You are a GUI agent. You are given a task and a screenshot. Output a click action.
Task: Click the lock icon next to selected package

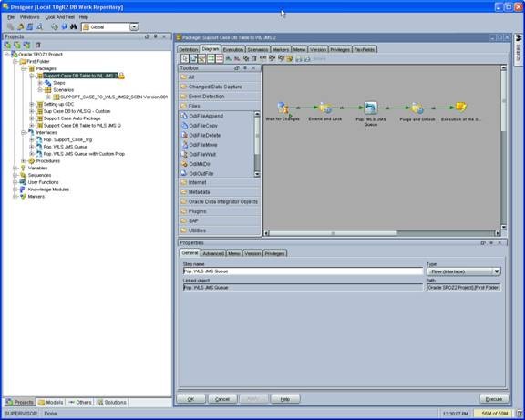point(121,76)
